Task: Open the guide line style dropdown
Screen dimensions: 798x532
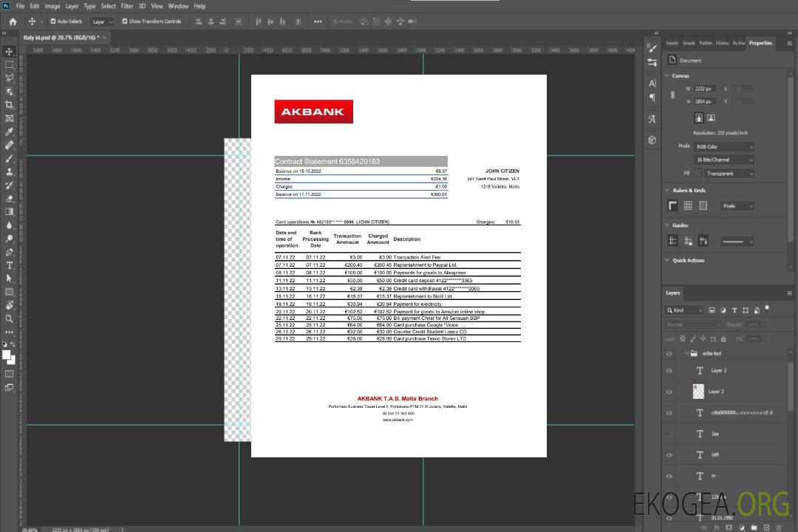Action: 737,242
